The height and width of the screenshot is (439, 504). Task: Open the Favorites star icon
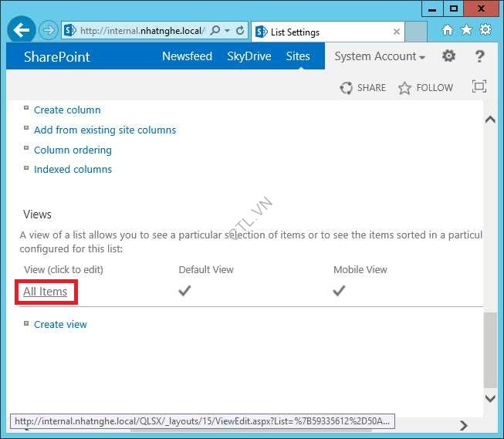click(466, 30)
